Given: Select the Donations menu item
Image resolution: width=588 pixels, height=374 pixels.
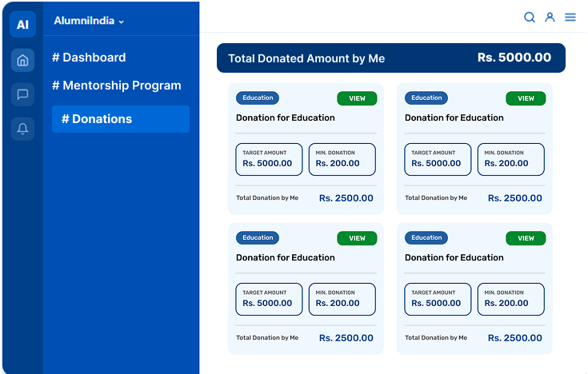Looking at the screenshot, I should (x=121, y=119).
